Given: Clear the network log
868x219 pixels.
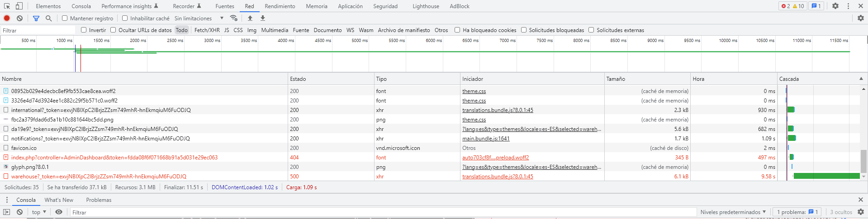Looking at the screenshot, I should [19, 18].
